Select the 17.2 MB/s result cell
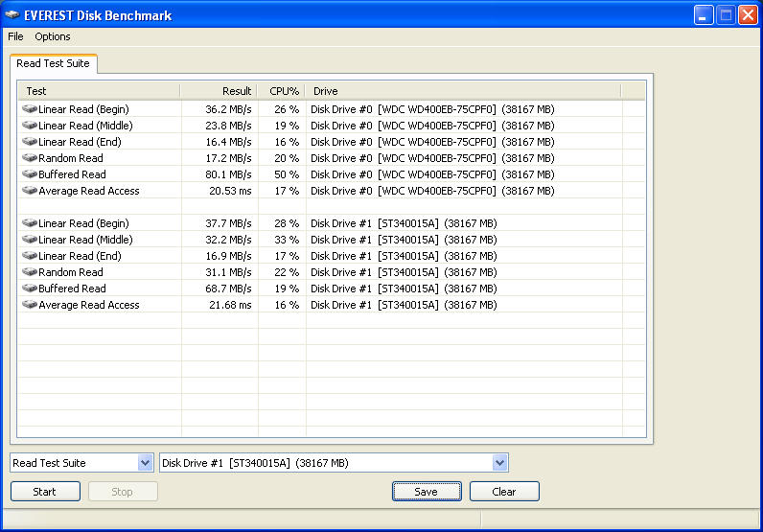 pos(228,158)
